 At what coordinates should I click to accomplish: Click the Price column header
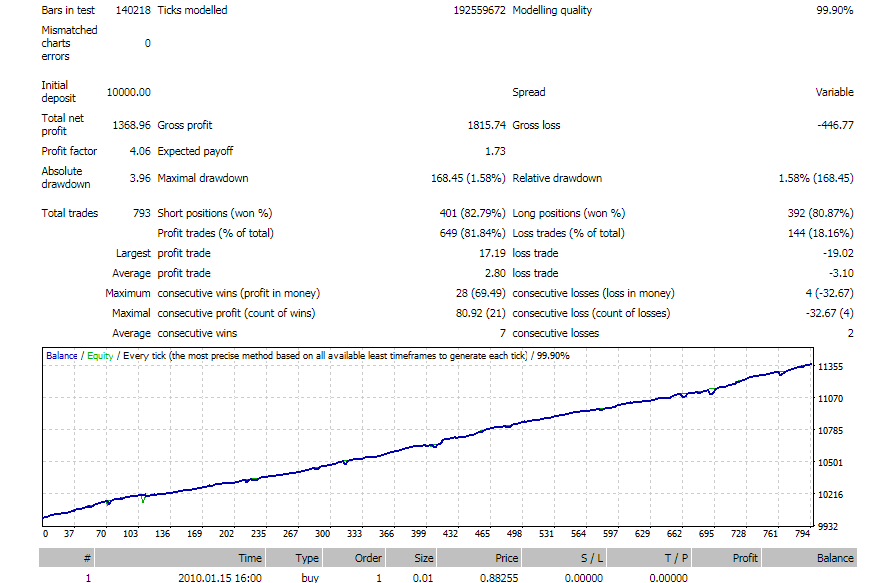pos(479,558)
